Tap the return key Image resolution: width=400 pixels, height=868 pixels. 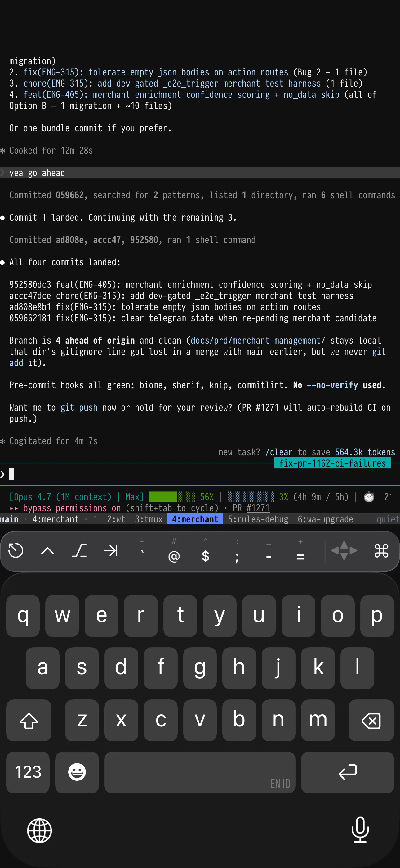click(x=348, y=772)
